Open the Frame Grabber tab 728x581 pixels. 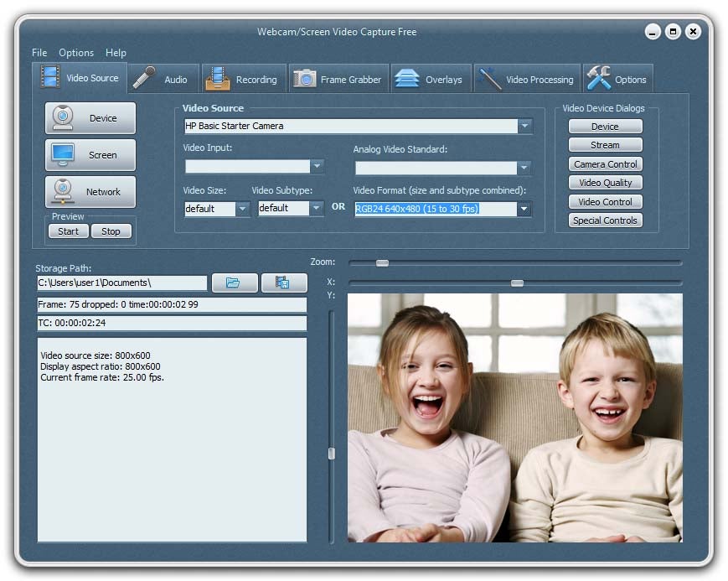coord(339,80)
